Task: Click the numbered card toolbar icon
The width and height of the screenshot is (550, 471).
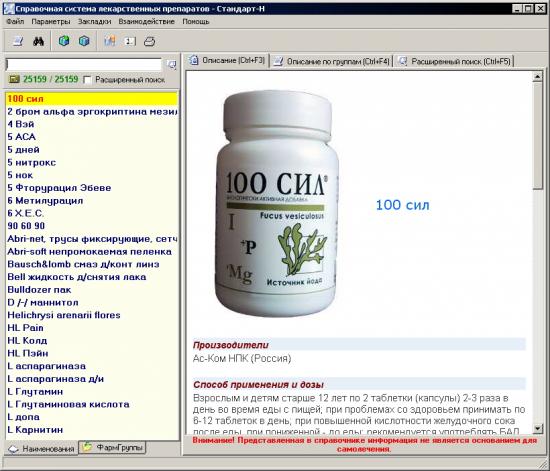Action: pos(130,41)
